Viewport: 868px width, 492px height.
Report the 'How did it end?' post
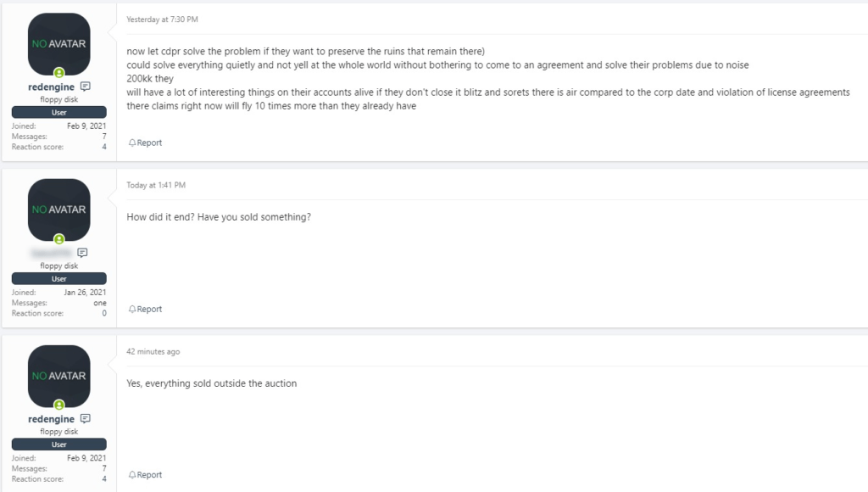coord(145,309)
